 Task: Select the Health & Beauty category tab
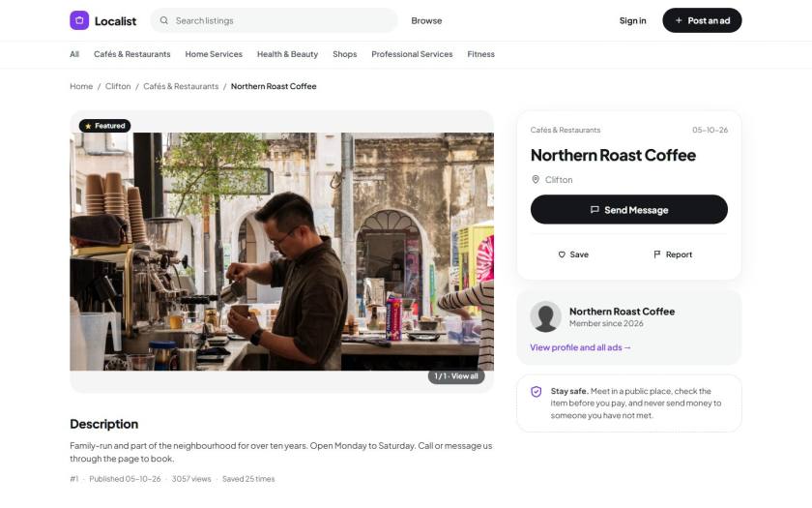pos(287,54)
